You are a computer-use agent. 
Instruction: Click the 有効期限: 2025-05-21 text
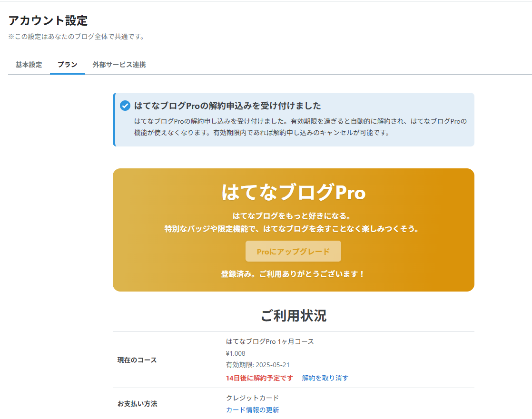tap(258, 365)
